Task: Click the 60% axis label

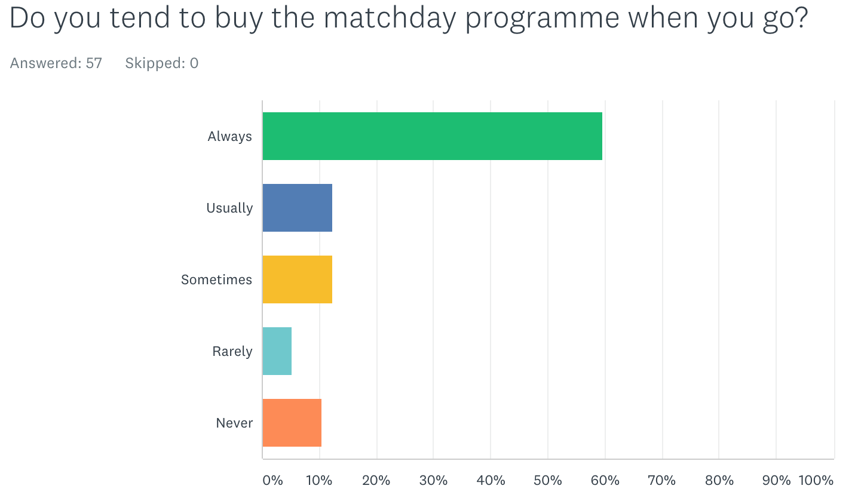Action: tap(605, 480)
